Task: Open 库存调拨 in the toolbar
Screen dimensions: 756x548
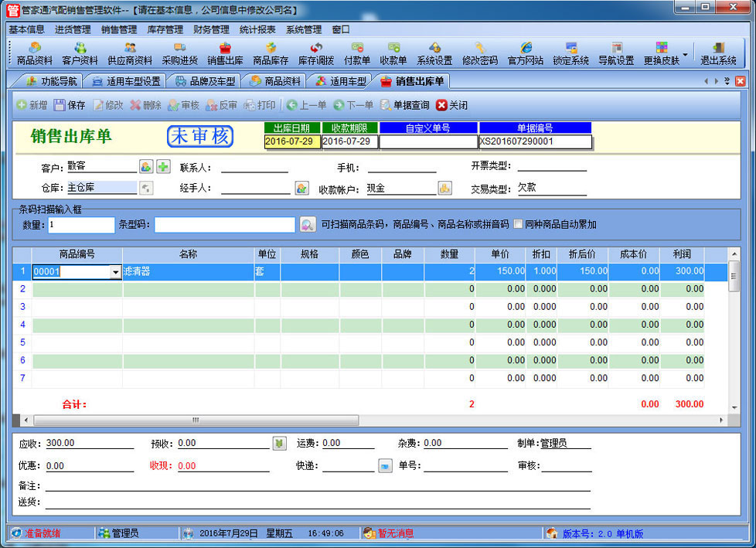Action: [316, 53]
